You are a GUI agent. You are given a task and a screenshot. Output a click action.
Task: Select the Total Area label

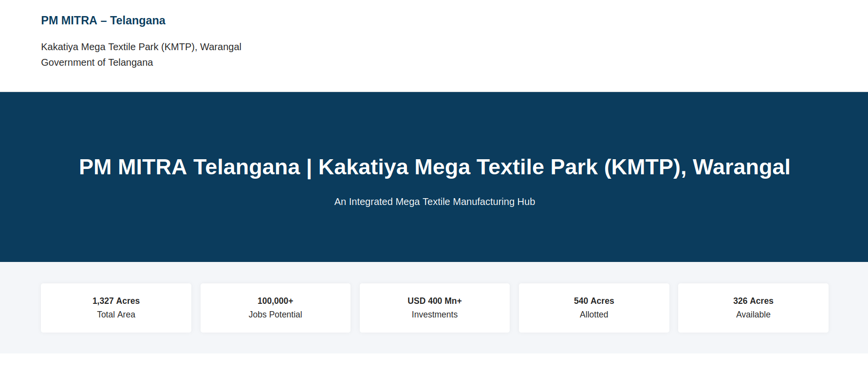pyautogui.click(x=116, y=315)
